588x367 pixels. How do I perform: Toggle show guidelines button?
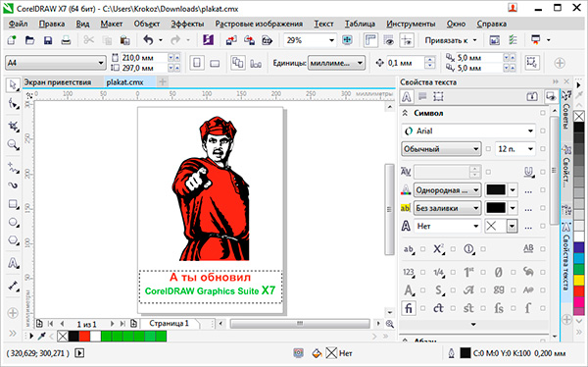tap(407, 40)
